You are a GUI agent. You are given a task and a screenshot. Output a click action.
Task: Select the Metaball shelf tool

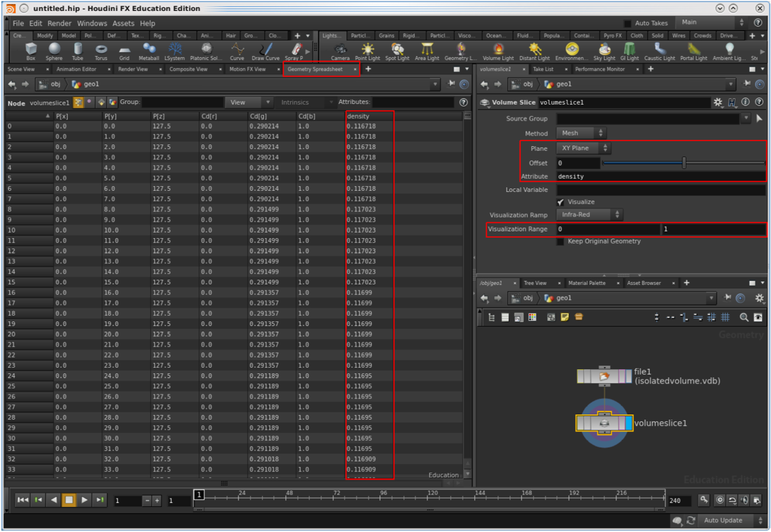tap(149, 51)
